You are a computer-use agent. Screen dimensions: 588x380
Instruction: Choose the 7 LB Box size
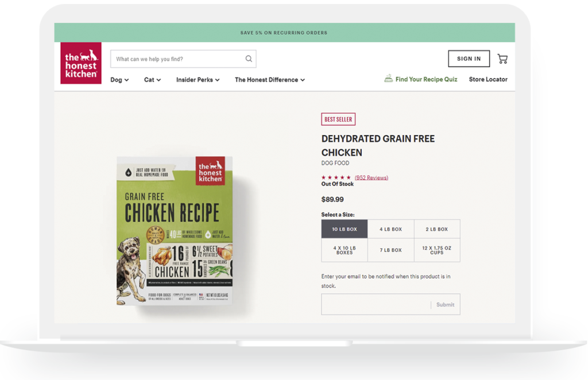(390, 250)
